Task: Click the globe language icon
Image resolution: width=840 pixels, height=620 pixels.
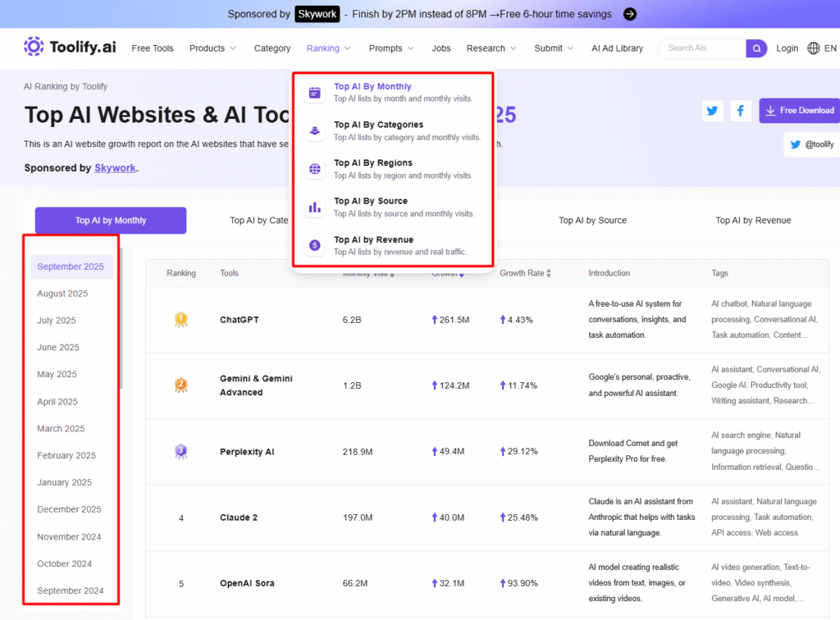Action: pos(813,48)
